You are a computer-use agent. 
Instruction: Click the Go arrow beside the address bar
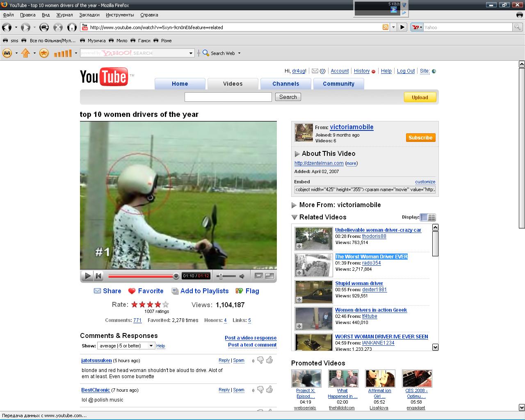pos(402,27)
